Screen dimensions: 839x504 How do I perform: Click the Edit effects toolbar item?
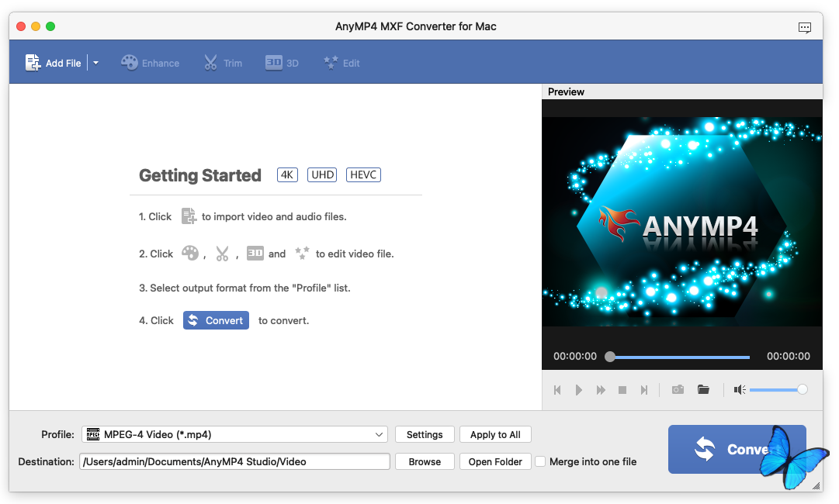(x=341, y=63)
